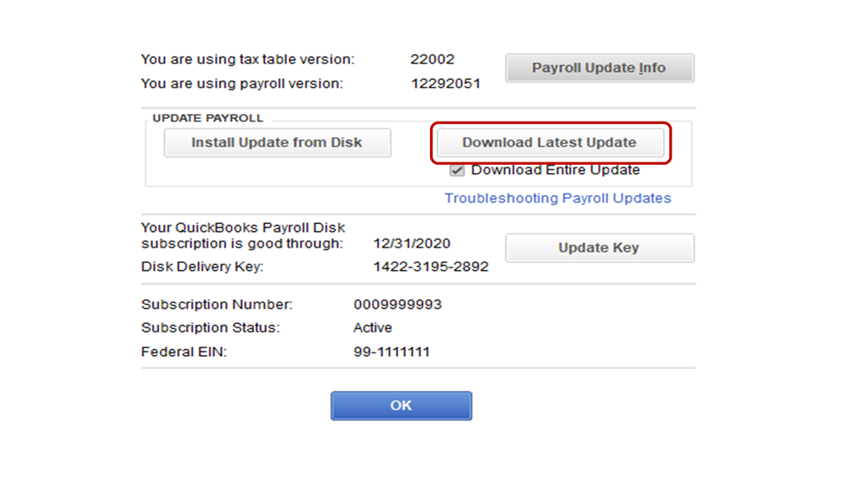Click Download Latest Update button
Screen dimensions: 868x488
(x=549, y=142)
